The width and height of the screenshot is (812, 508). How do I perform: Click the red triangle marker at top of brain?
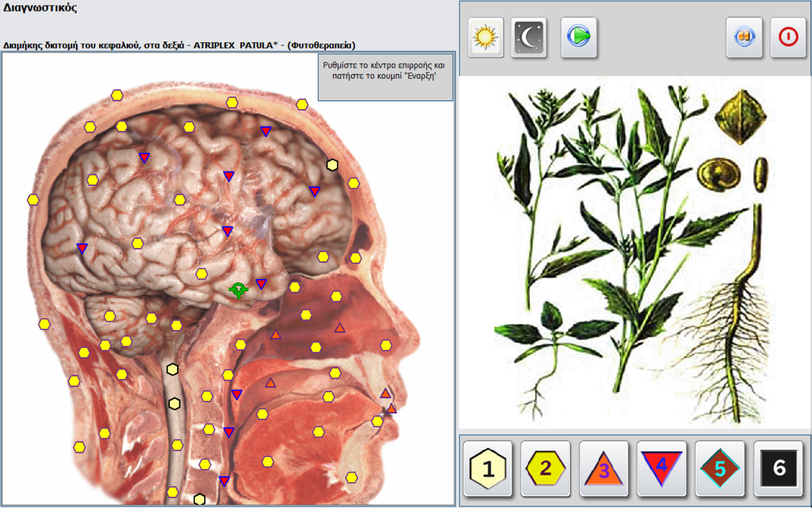pyautogui.click(x=266, y=131)
